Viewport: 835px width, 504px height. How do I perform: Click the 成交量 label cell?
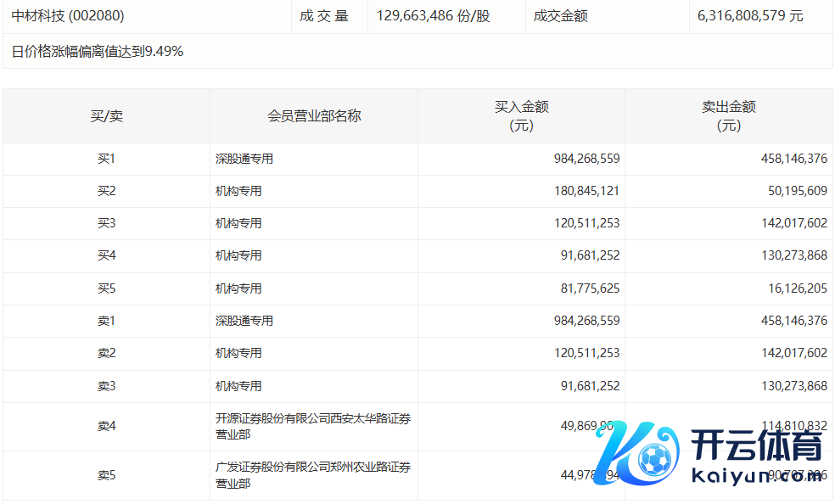(x=323, y=15)
